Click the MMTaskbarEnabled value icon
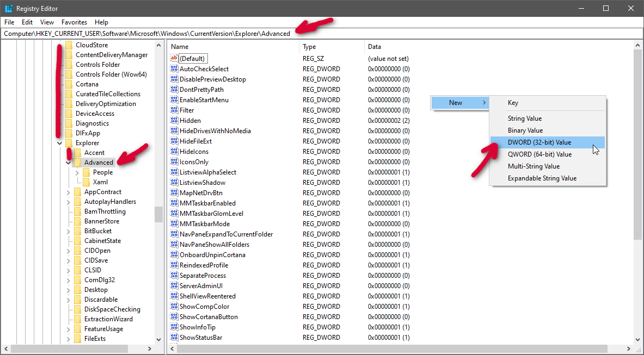 point(174,203)
